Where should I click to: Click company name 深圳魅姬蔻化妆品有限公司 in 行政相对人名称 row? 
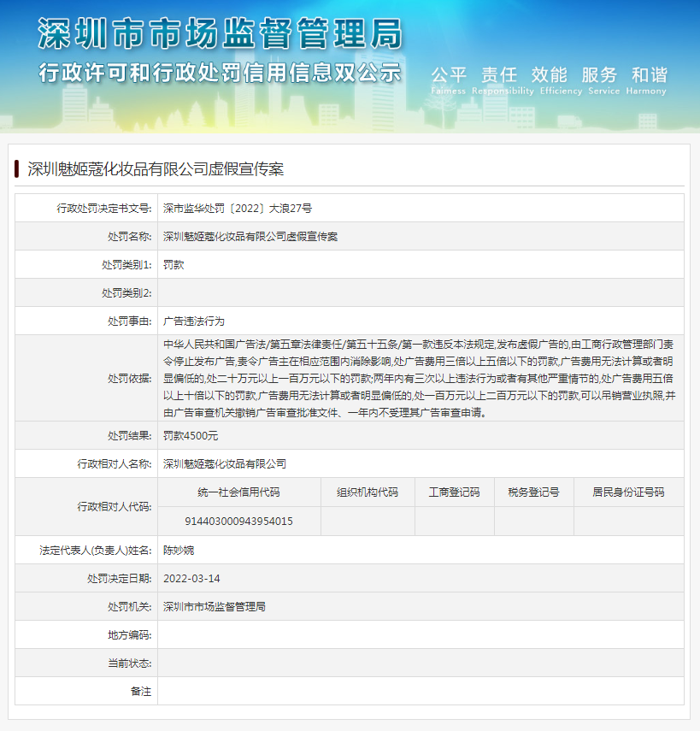point(225,464)
